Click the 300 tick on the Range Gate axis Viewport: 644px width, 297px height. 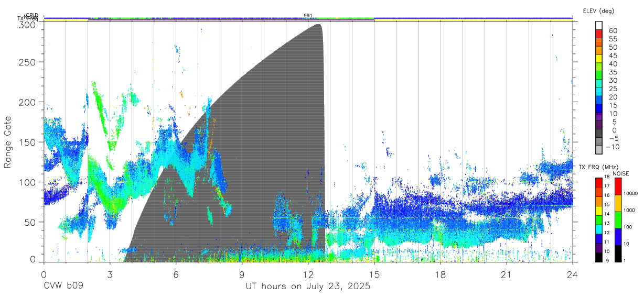click(x=28, y=25)
